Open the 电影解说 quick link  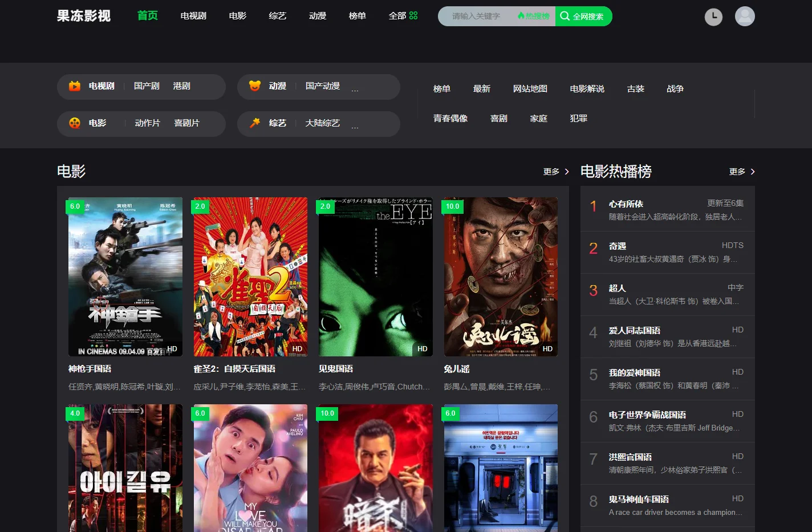pos(587,89)
